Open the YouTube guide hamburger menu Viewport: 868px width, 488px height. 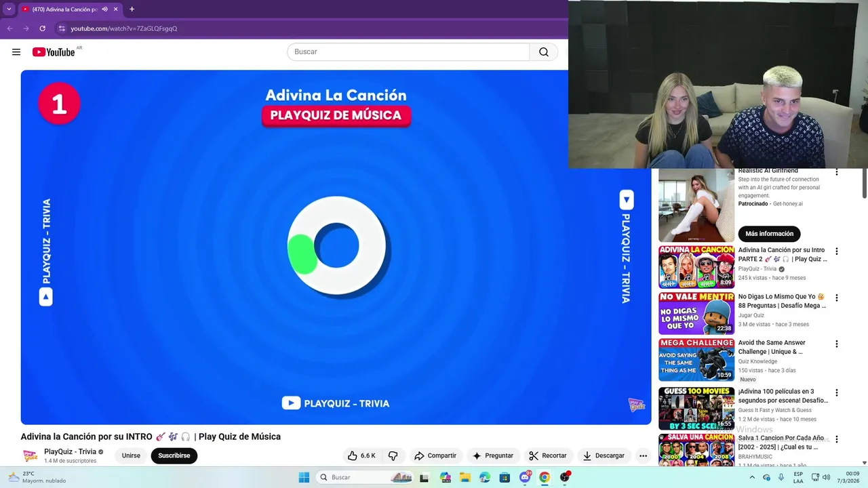pyautogui.click(x=16, y=52)
